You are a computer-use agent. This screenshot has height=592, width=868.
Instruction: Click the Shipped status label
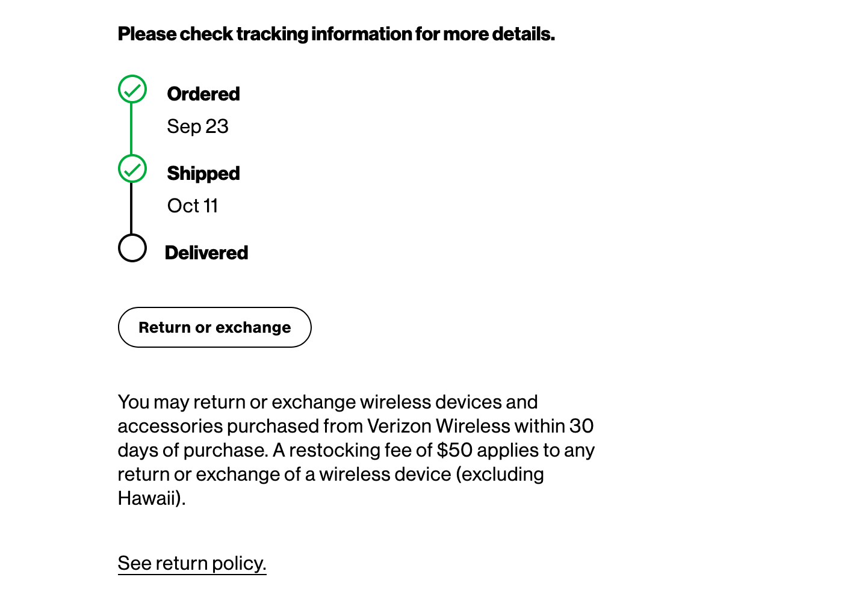click(203, 174)
